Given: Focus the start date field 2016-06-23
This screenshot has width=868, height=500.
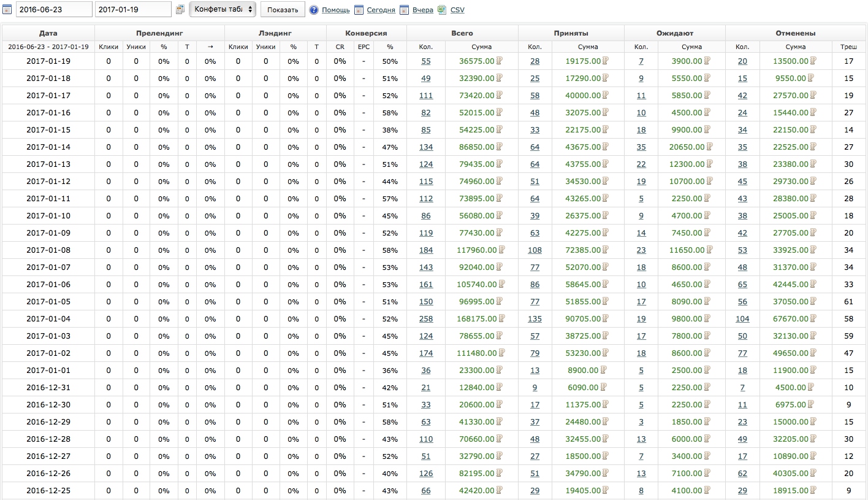Looking at the screenshot, I should point(53,9).
